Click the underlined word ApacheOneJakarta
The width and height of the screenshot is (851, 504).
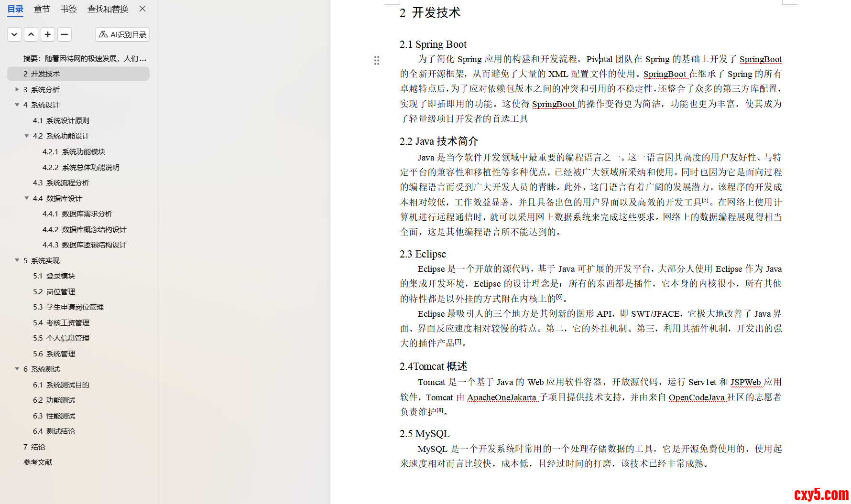coord(502,397)
